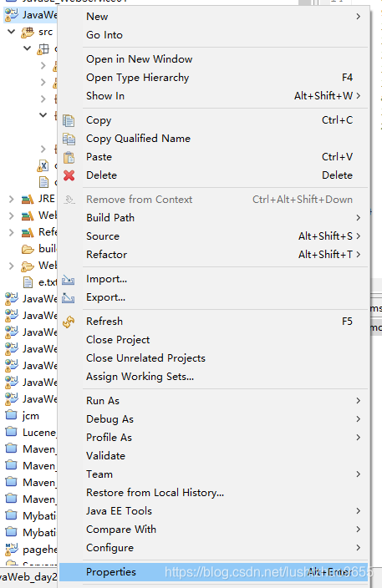The image size is (382, 588).
Task: Choose Go Into from context menu
Action: click(214, 35)
